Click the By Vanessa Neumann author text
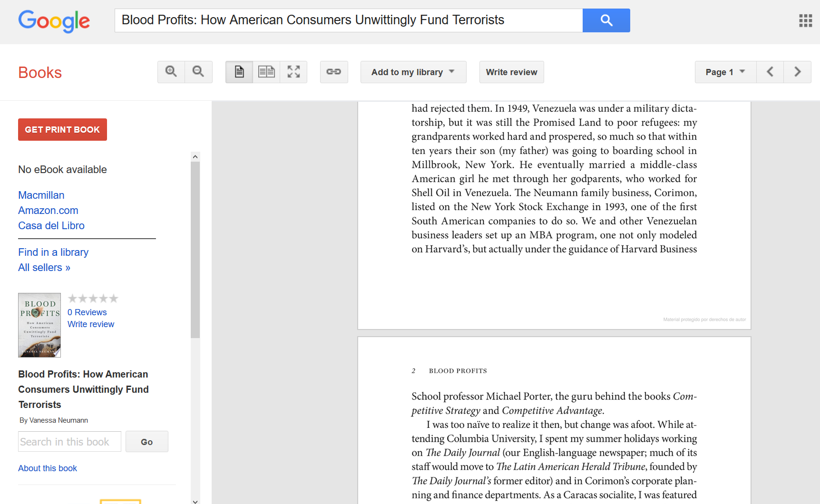 click(x=54, y=420)
